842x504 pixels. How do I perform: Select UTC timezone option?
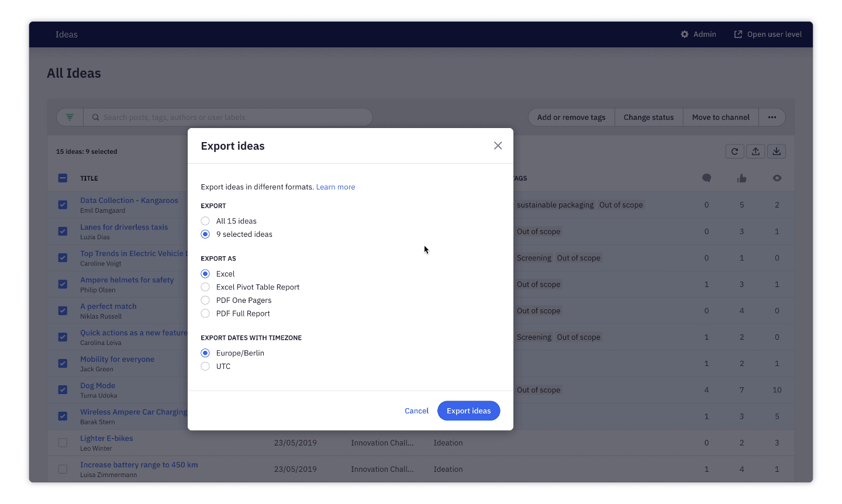click(205, 367)
